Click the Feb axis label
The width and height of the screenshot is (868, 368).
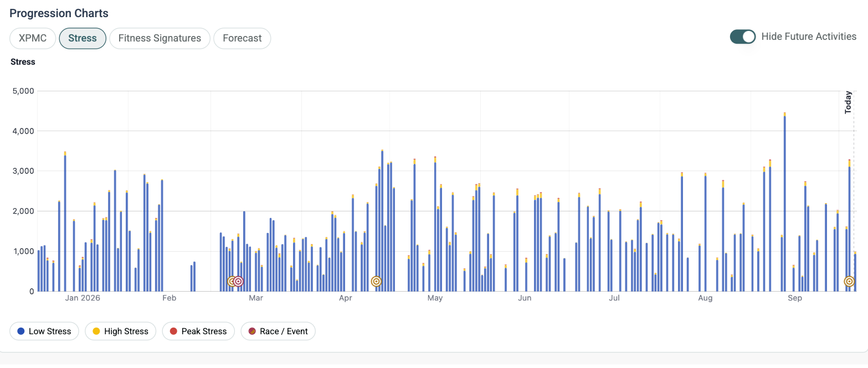(x=169, y=298)
